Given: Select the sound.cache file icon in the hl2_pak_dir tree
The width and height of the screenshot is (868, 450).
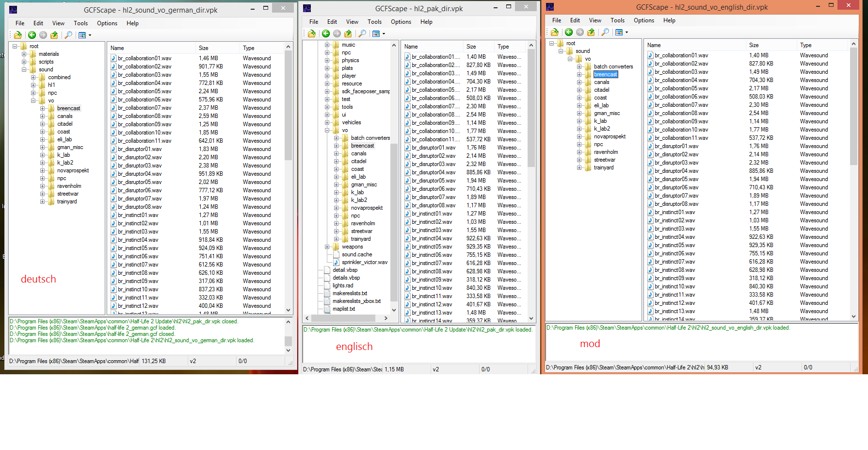Looking at the screenshot, I should tap(336, 254).
